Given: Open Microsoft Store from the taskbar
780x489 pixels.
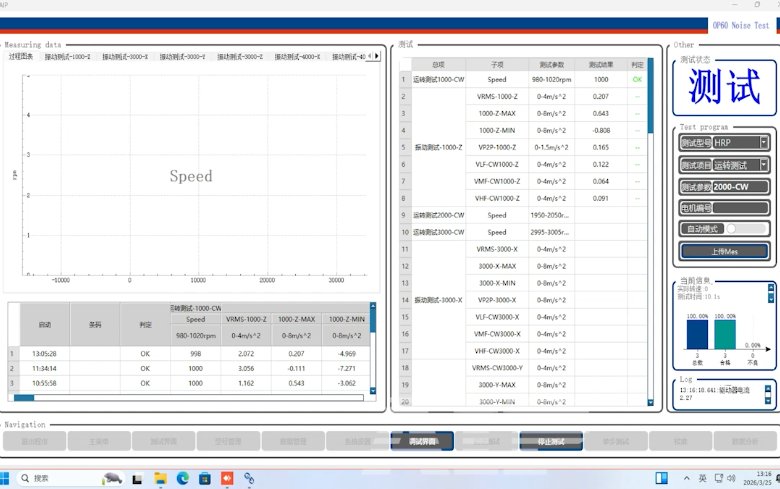Looking at the screenshot, I should point(204,479).
